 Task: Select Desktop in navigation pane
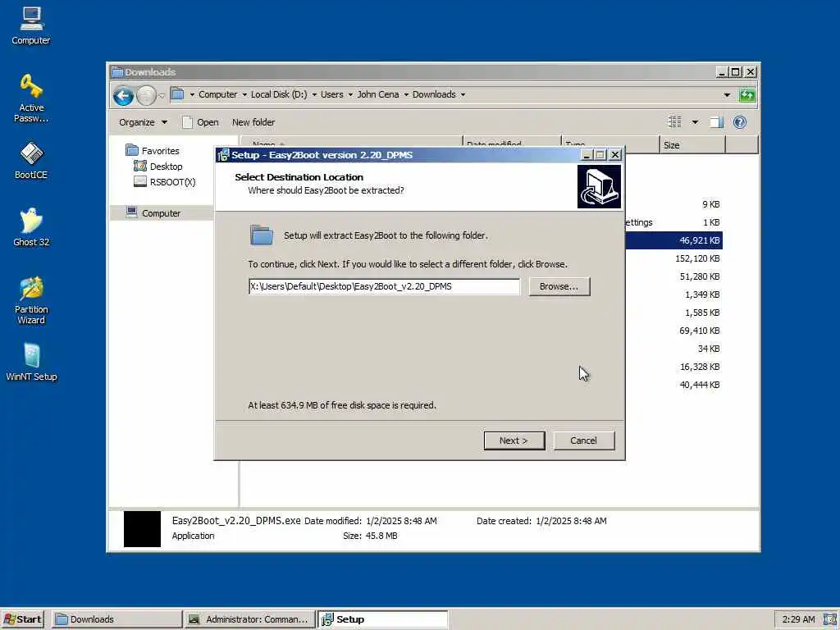point(158,167)
